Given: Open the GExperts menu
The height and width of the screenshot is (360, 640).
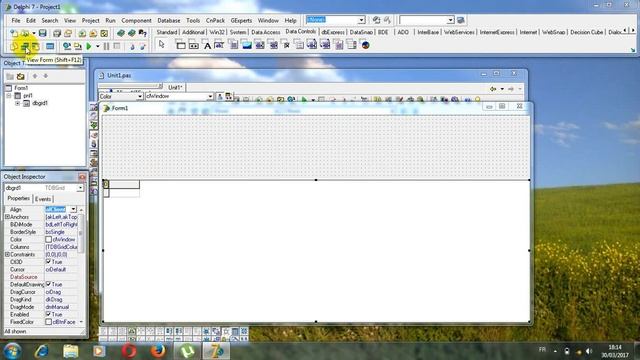Looking at the screenshot, I should pyautogui.click(x=241, y=20).
